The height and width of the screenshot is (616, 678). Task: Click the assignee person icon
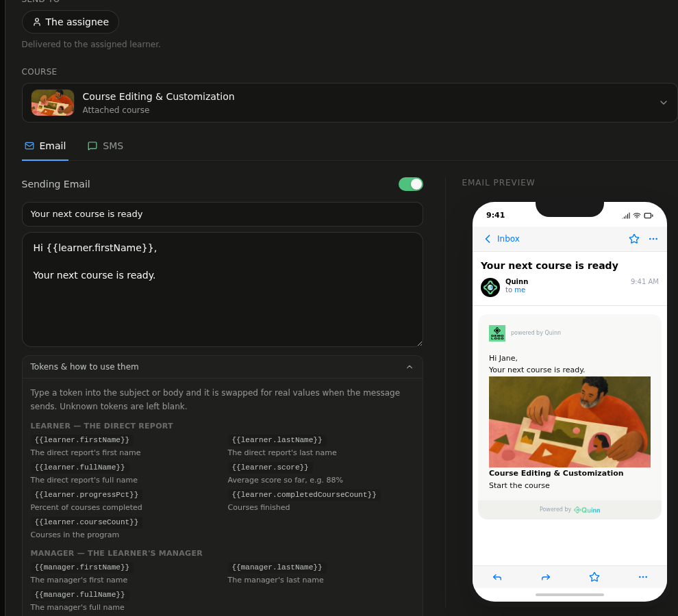click(37, 22)
